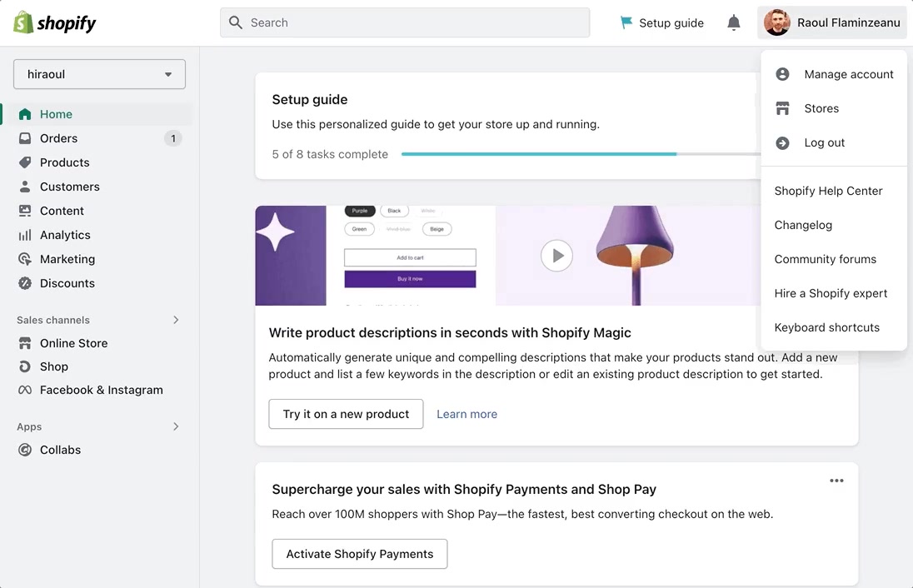The image size is (913, 588).
Task: Click the Marketing target icon
Action: click(x=25, y=259)
